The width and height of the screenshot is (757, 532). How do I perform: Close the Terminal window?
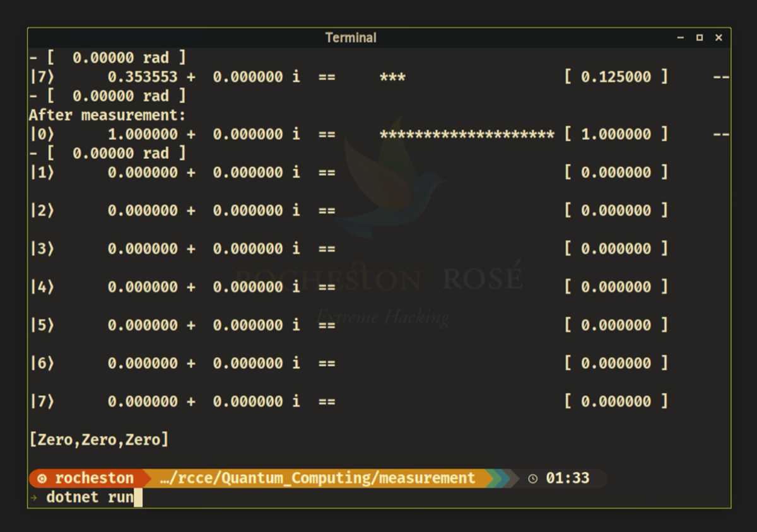pyautogui.click(x=719, y=38)
